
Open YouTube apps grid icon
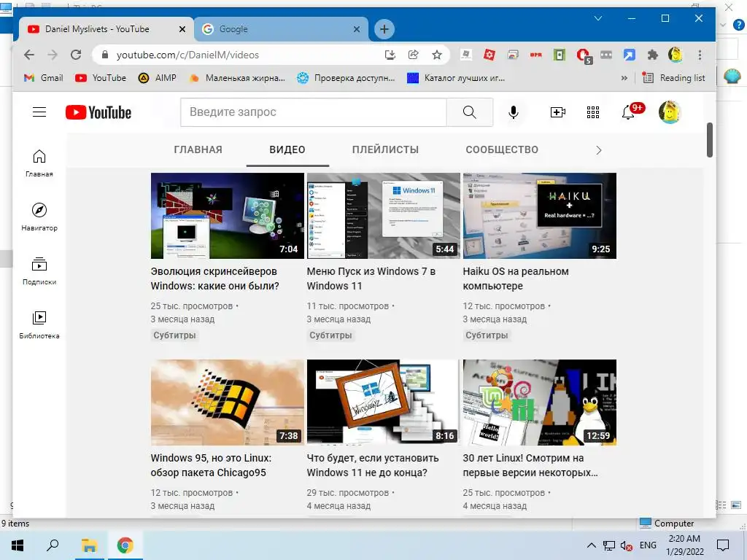(x=592, y=112)
